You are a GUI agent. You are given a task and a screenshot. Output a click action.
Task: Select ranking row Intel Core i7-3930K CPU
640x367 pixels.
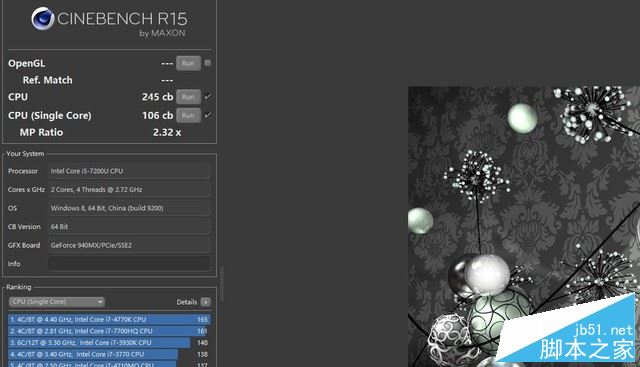109,343
